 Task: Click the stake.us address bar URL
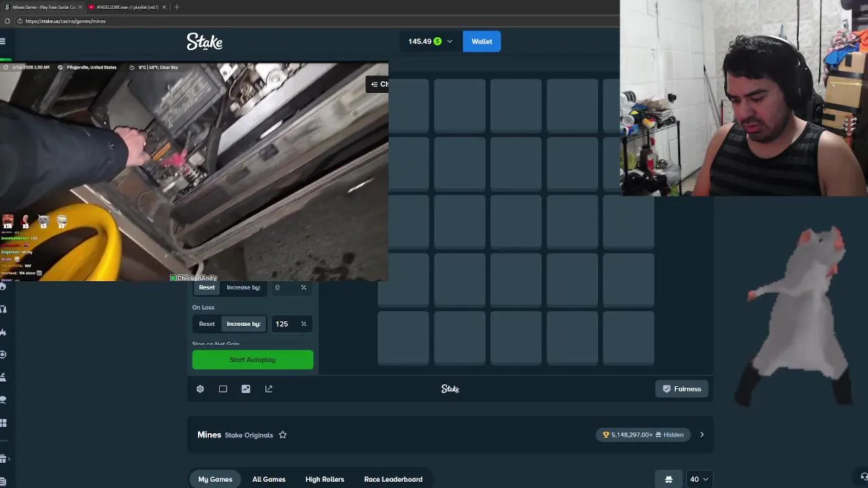[65, 21]
